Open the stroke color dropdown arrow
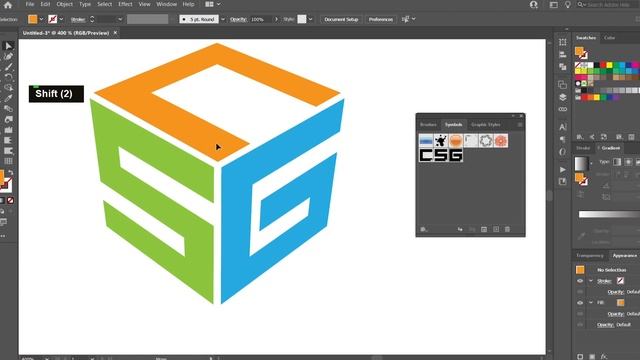Viewport: 640px width, 360px height. pyautogui.click(x=61, y=19)
